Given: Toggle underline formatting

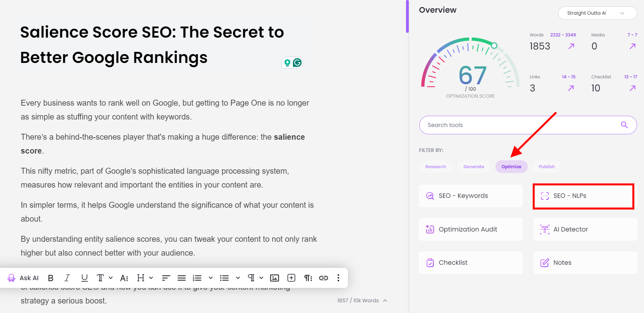Looking at the screenshot, I should tap(84, 278).
